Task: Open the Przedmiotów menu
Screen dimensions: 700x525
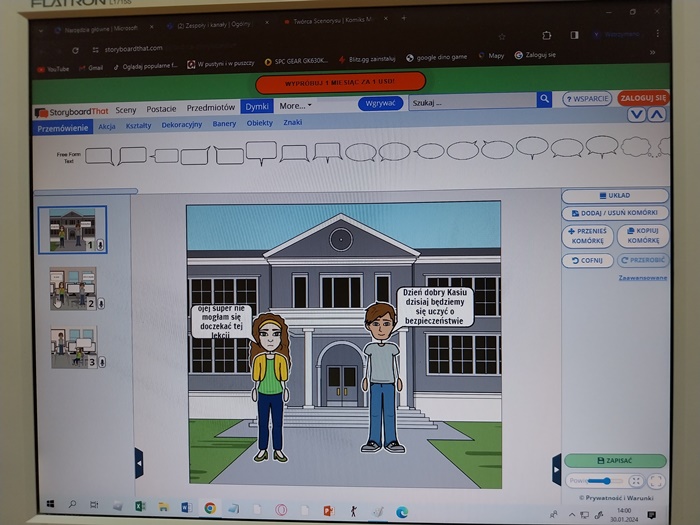Action: click(211, 108)
